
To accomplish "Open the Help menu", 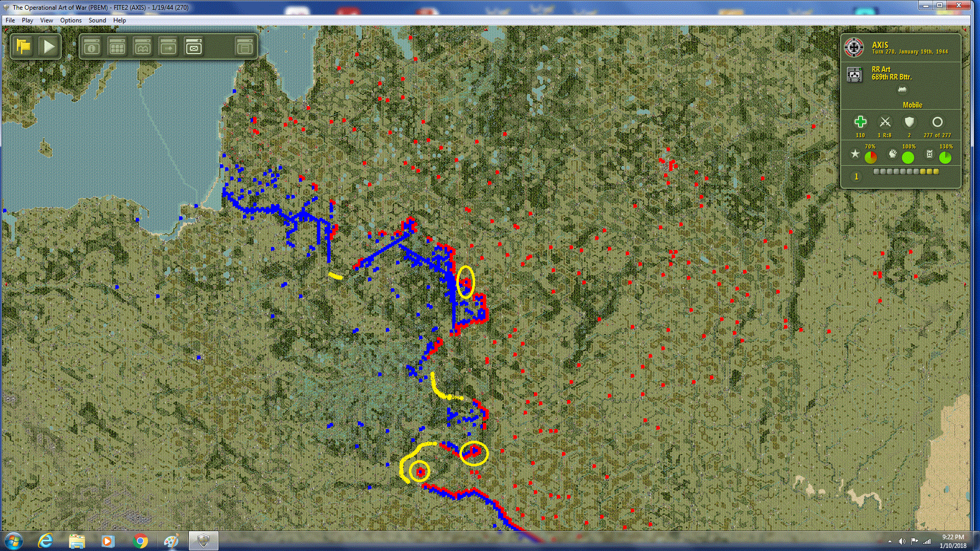I will pos(119,20).
